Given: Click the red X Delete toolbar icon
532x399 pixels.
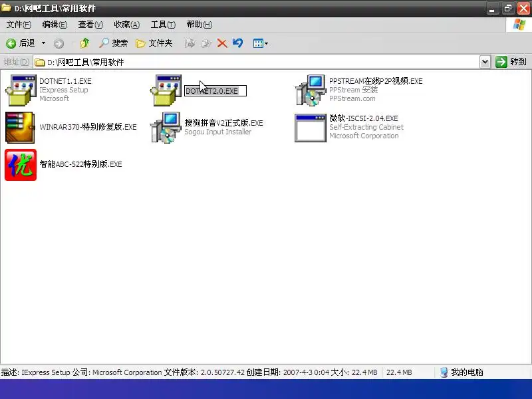Looking at the screenshot, I should (x=222, y=43).
